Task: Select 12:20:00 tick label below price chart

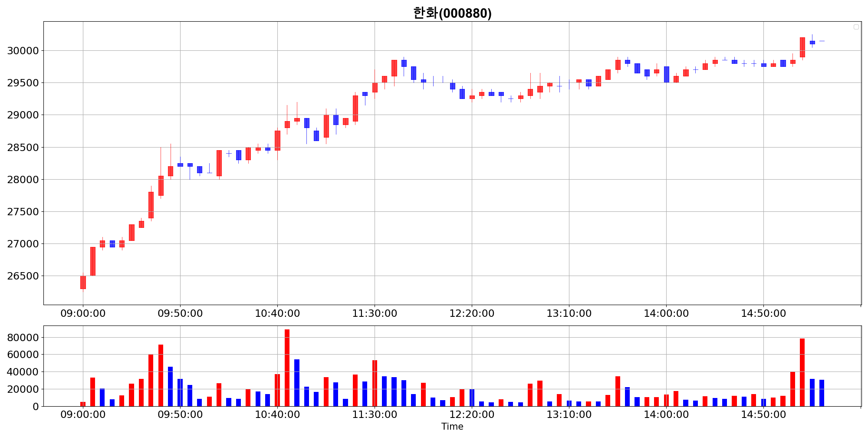Action: coord(472,313)
